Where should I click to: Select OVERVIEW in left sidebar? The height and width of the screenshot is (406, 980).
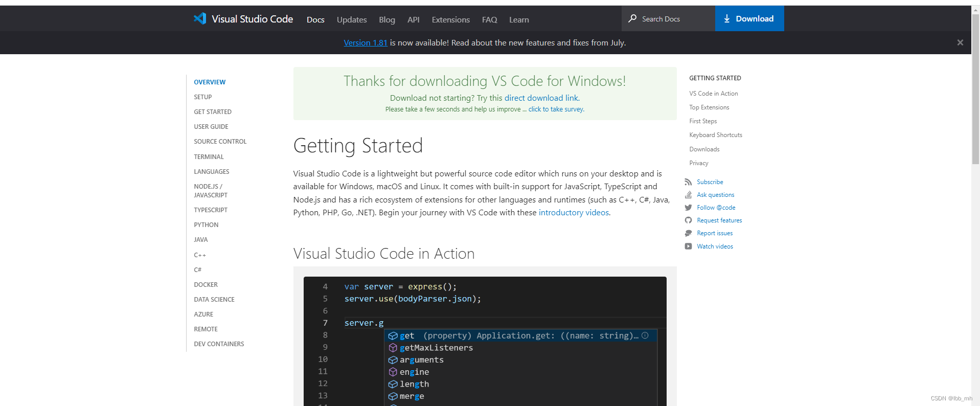tap(210, 82)
